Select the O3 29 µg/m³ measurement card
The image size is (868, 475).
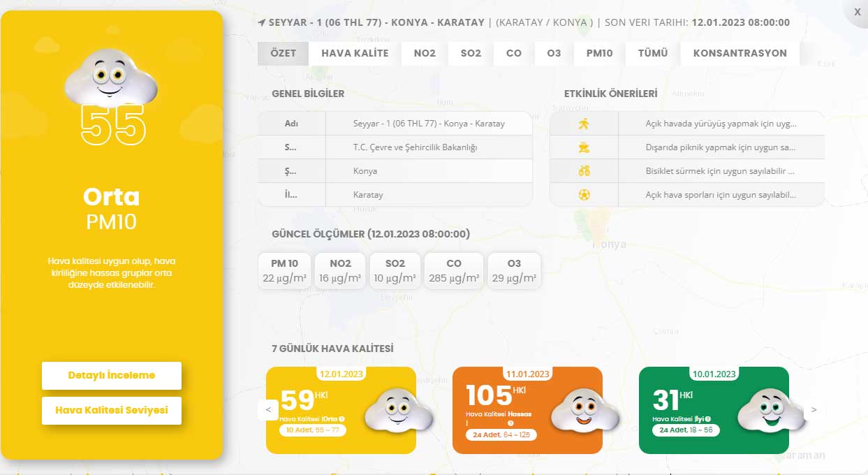pos(514,271)
